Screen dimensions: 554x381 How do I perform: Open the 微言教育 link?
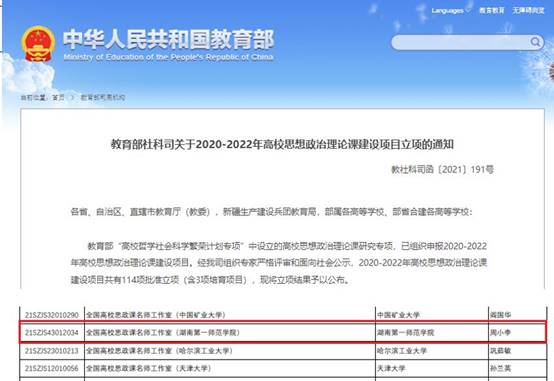(x=491, y=11)
